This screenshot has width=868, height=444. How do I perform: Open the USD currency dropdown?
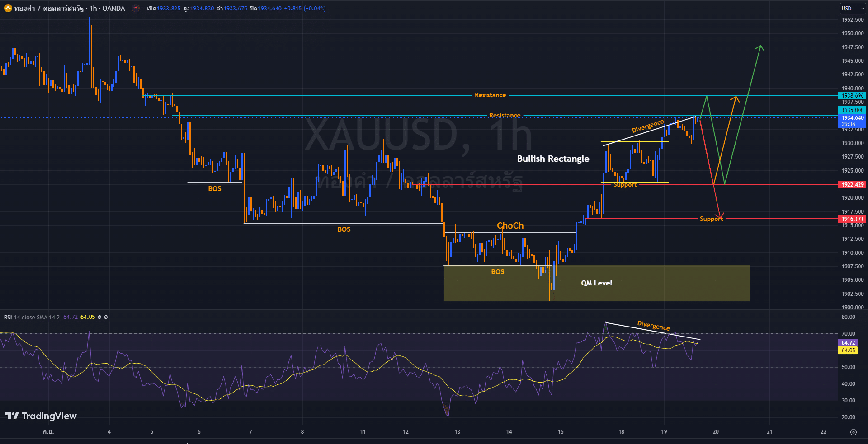point(852,9)
